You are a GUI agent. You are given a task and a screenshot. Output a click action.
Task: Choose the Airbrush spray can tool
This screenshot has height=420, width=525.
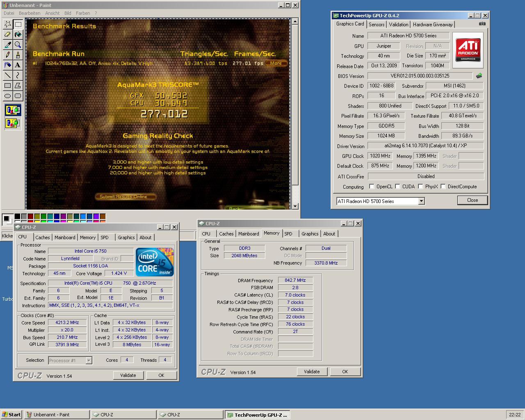coord(7,65)
